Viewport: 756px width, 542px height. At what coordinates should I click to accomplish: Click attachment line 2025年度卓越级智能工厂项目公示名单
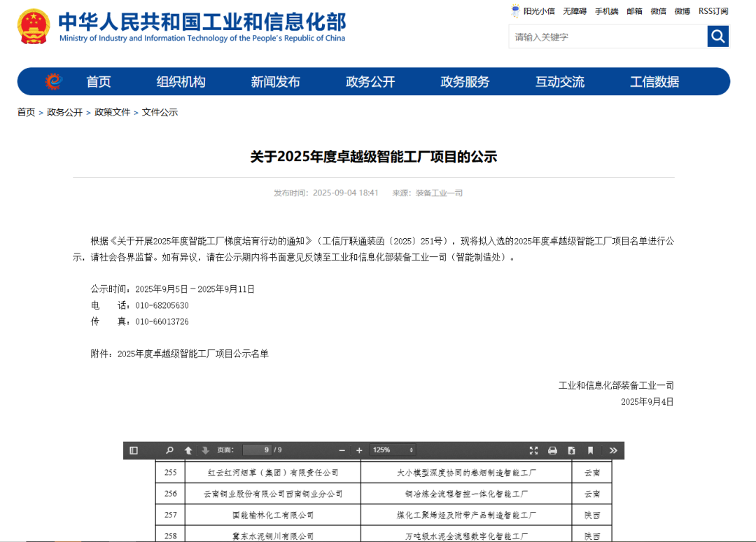coord(193,354)
